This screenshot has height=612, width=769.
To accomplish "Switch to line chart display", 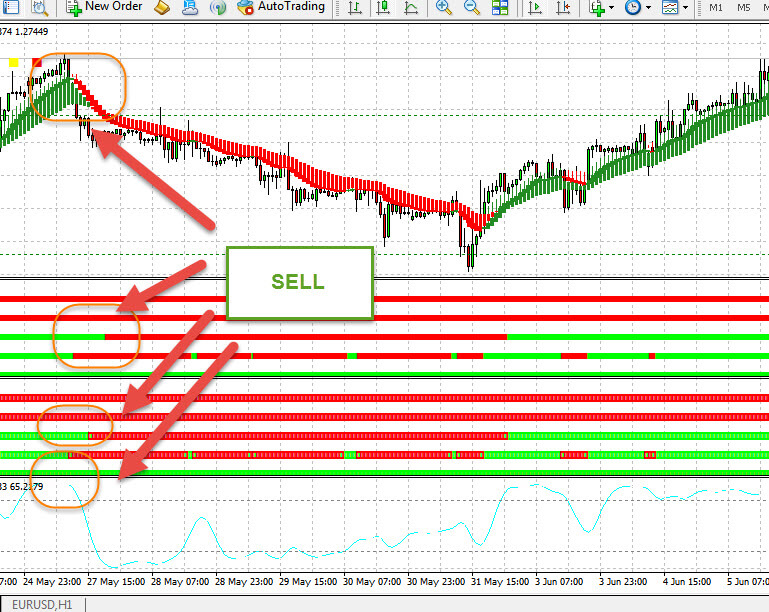I will (410, 8).
